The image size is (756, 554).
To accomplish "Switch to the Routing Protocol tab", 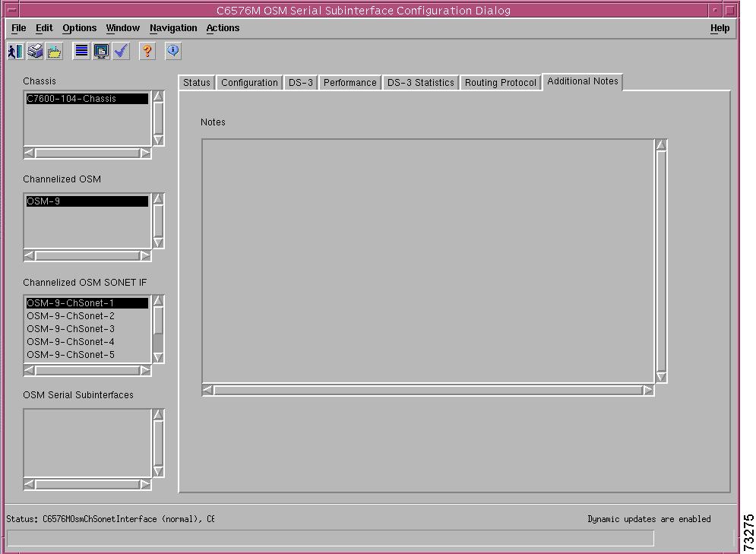I will (x=501, y=82).
